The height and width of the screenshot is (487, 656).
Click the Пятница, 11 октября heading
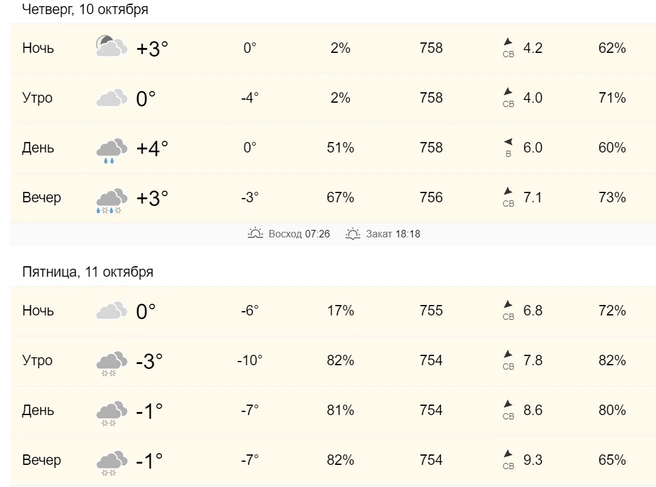tap(88, 272)
